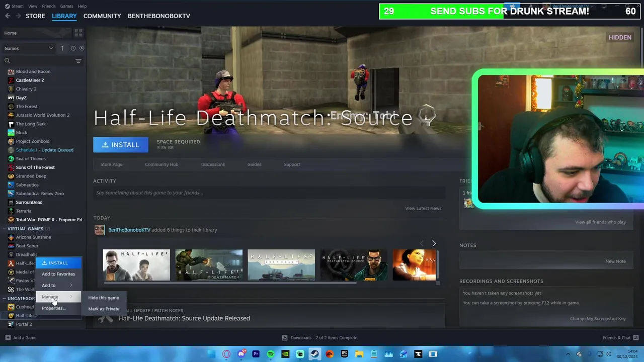
Task: Open Half-Life 2 Deathmatch thumbnail
Action: 209,265
